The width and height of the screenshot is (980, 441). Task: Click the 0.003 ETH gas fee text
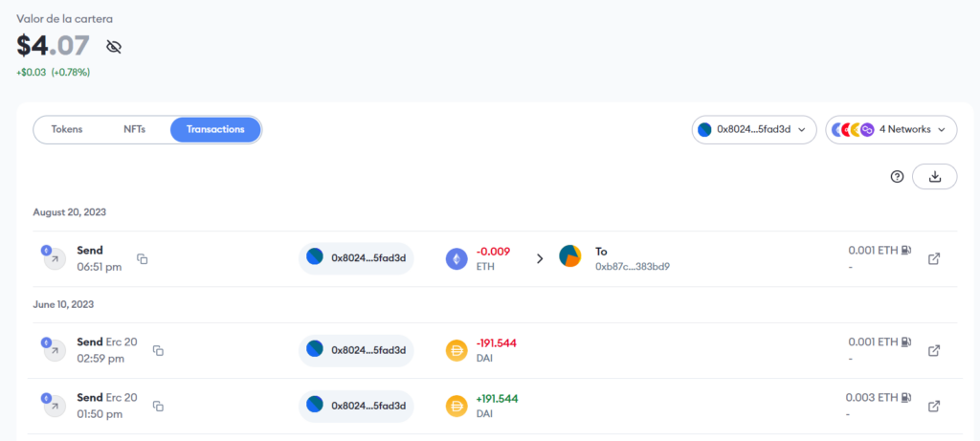pyautogui.click(x=871, y=397)
